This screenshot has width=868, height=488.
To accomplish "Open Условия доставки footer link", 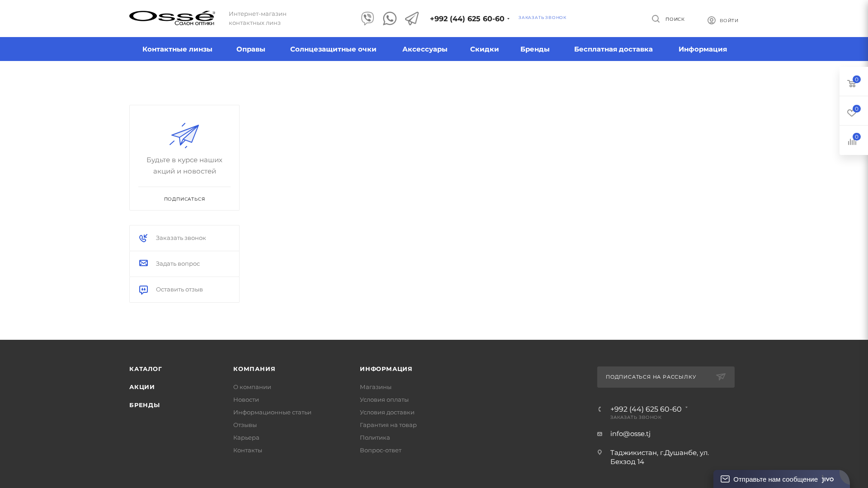I will tap(387, 413).
